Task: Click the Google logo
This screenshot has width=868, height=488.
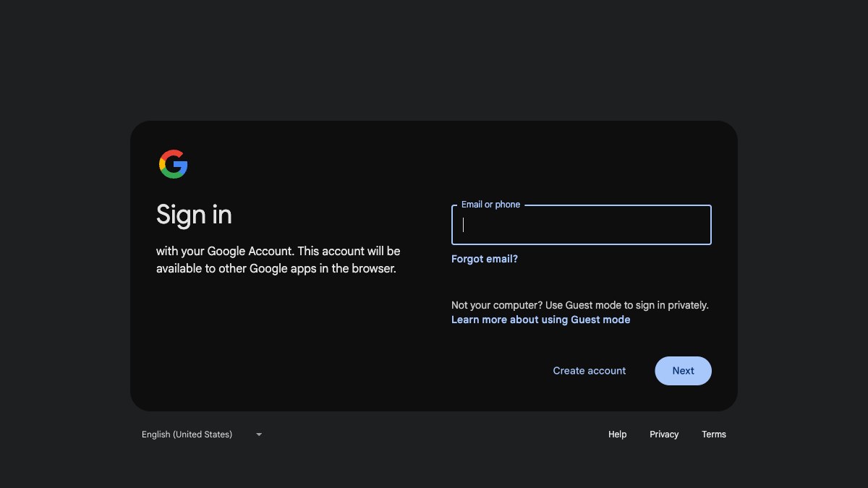Action: pos(174,164)
